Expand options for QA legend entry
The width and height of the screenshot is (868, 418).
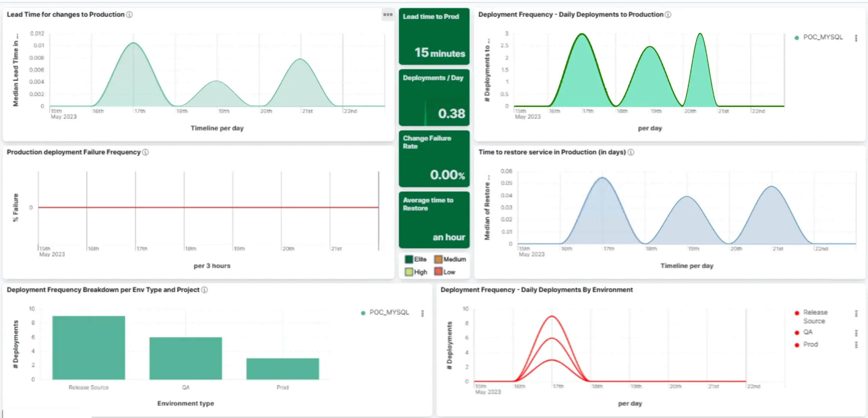[856, 333]
